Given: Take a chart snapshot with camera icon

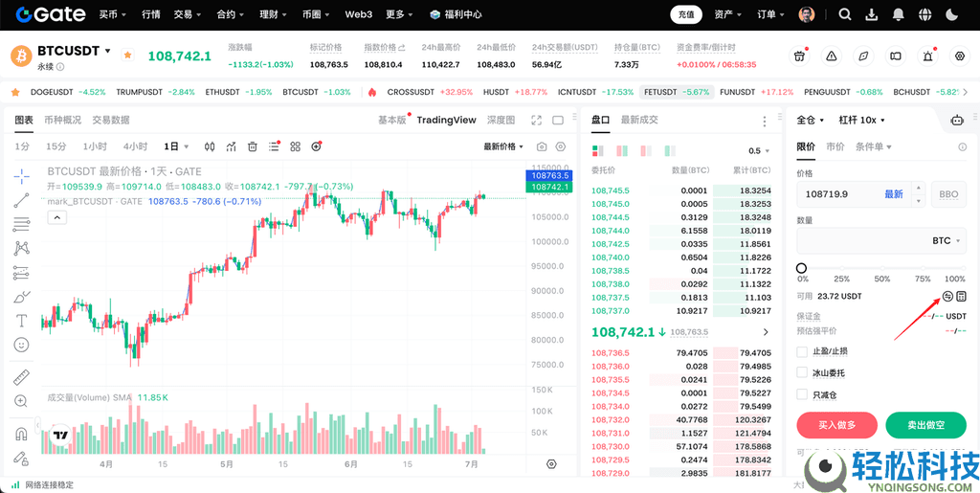Looking at the screenshot, I should 542,146.
